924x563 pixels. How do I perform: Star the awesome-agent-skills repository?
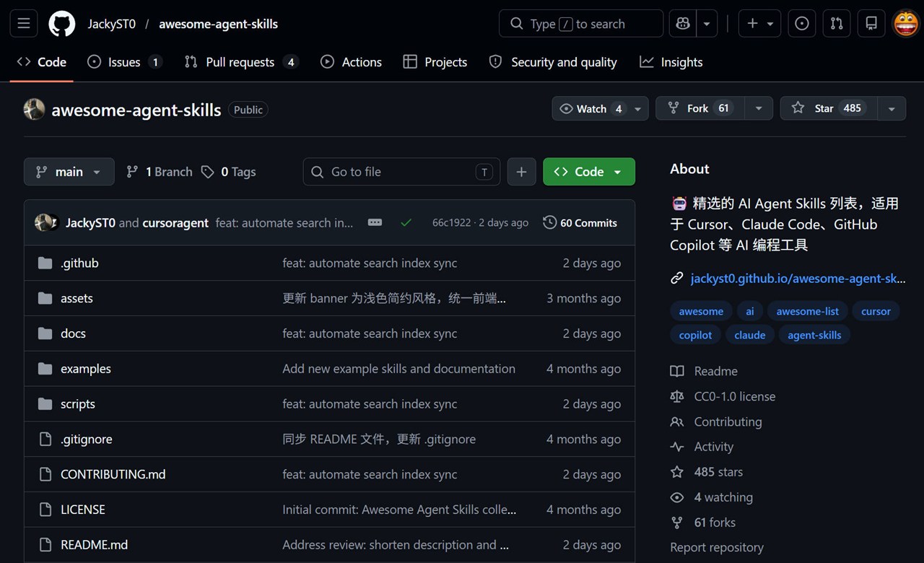pyautogui.click(x=829, y=109)
